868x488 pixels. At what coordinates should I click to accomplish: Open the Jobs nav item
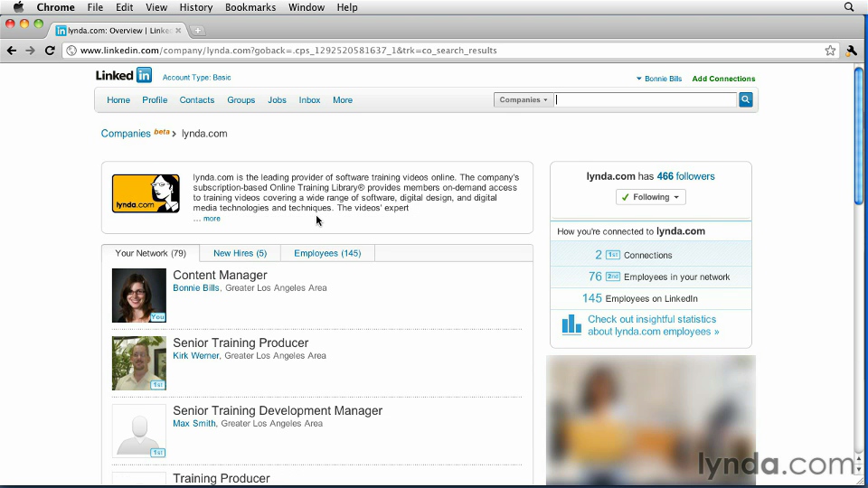(x=277, y=100)
